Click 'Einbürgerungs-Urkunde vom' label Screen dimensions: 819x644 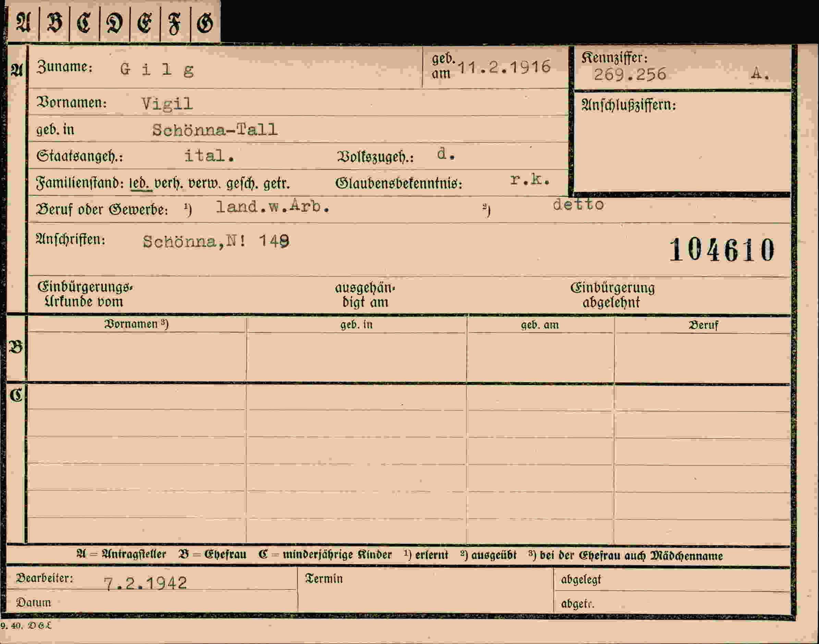(x=85, y=295)
